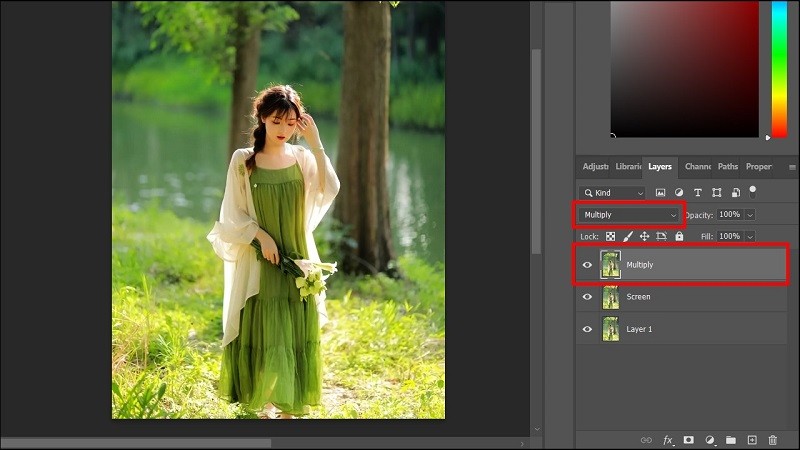Delete layer with trash icon

[x=773, y=440]
